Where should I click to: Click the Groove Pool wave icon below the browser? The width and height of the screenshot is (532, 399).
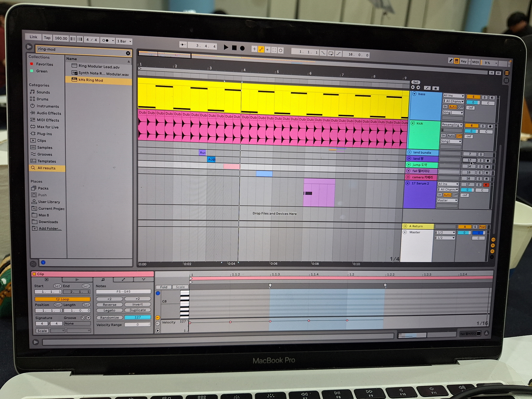[x=33, y=264]
